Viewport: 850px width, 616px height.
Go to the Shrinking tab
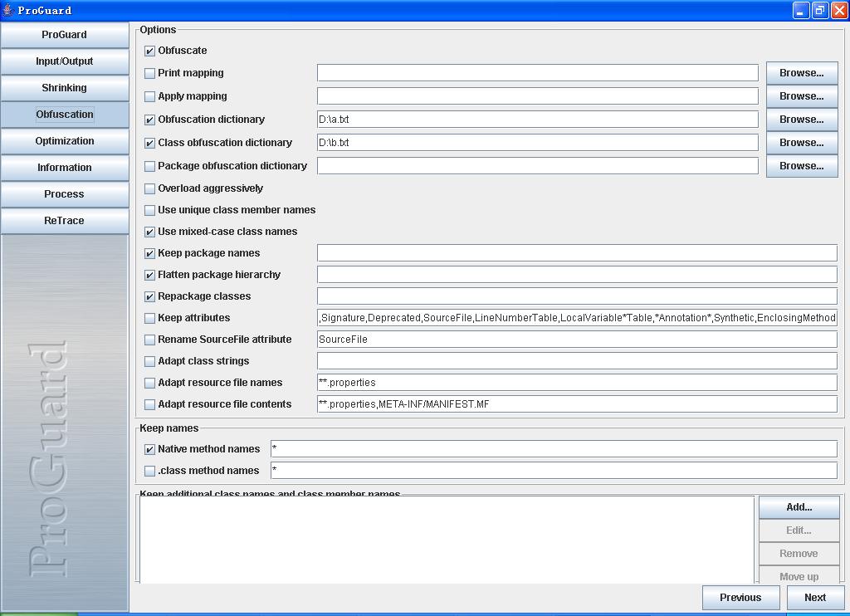[x=65, y=88]
